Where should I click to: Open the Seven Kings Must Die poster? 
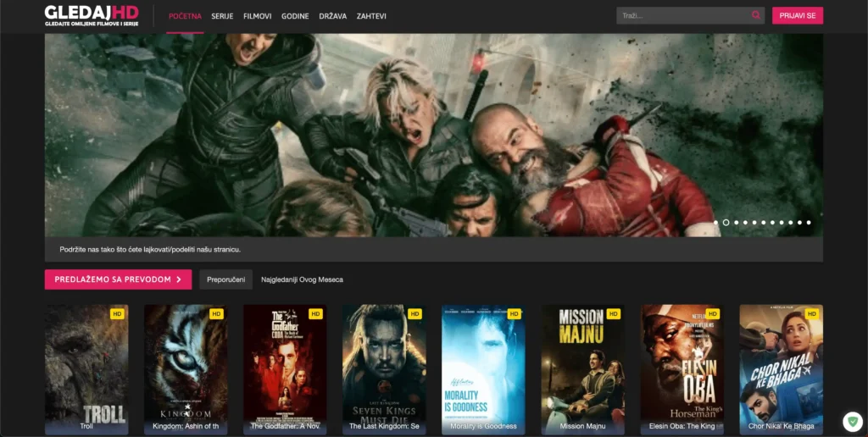coord(384,369)
